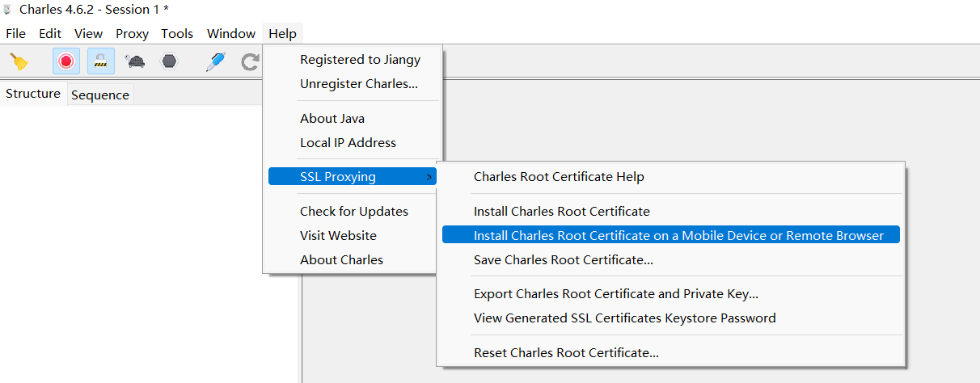Screen dimensions: 980x383
Task: Toggle SSL Proxying padlock icon
Action: coord(101,61)
